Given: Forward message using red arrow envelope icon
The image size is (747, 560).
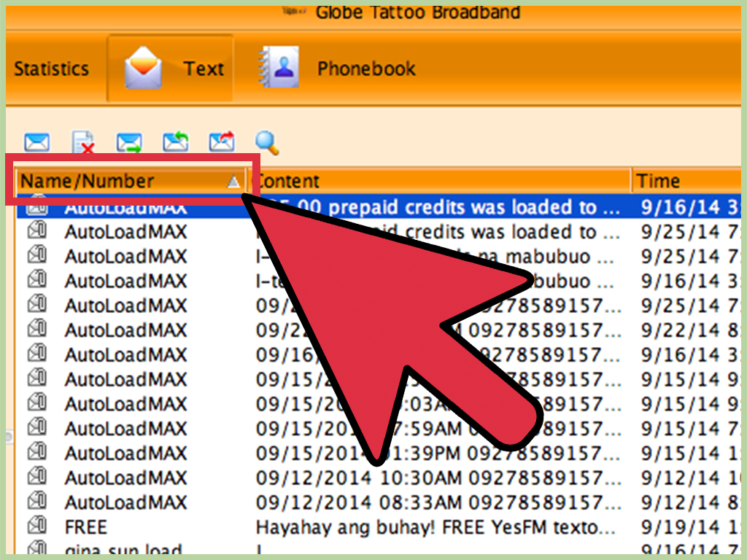Looking at the screenshot, I should (222, 141).
